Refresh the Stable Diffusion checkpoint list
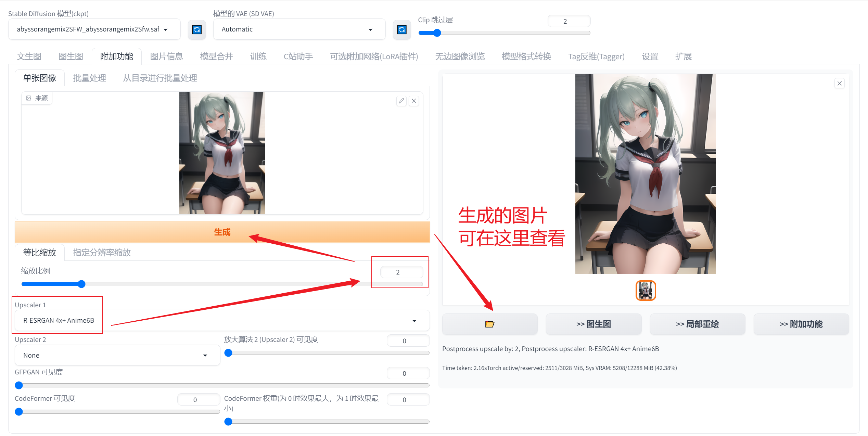Viewport: 868px width, 436px height. point(197,29)
